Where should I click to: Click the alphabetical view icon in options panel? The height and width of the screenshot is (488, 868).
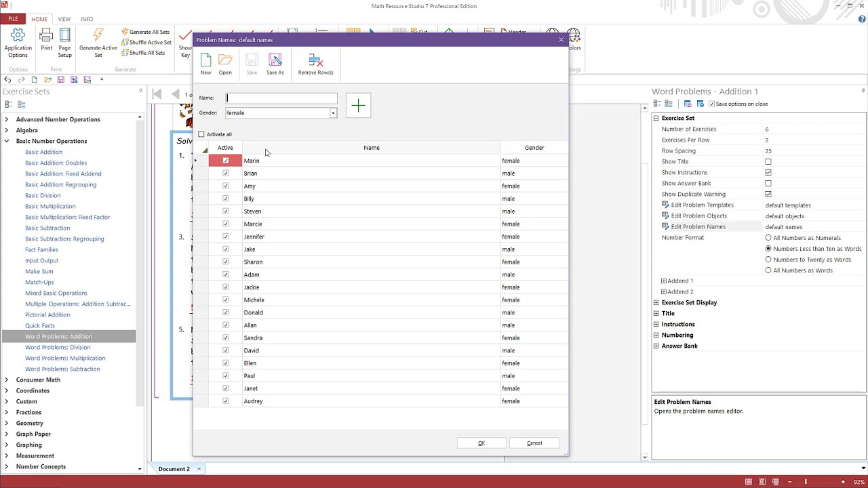(x=669, y=104)
